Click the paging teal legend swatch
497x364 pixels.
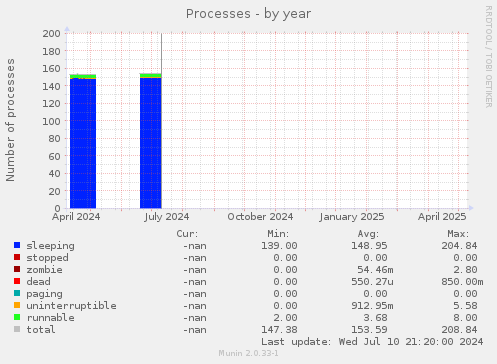17,293
